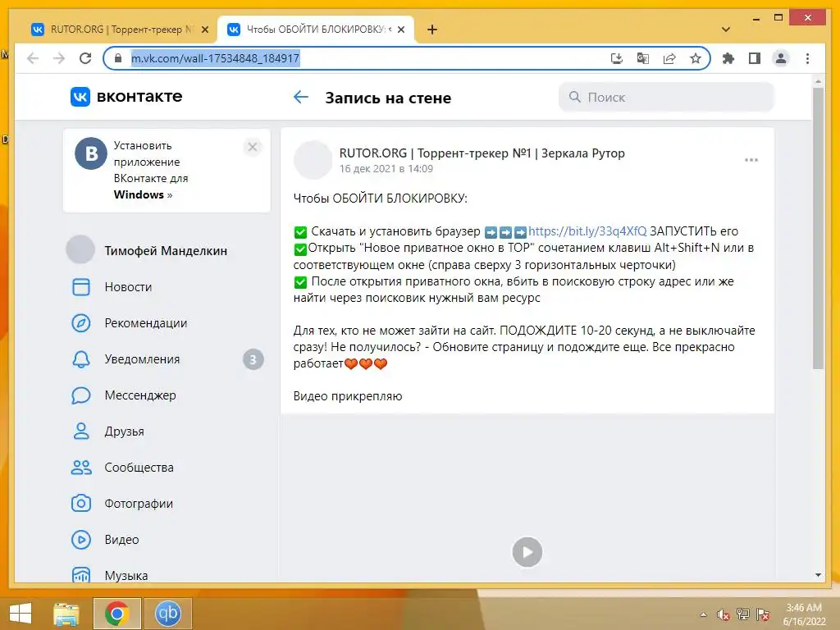
Task: Click the Музыка icon in sidebar
Action: click(81, 575)
